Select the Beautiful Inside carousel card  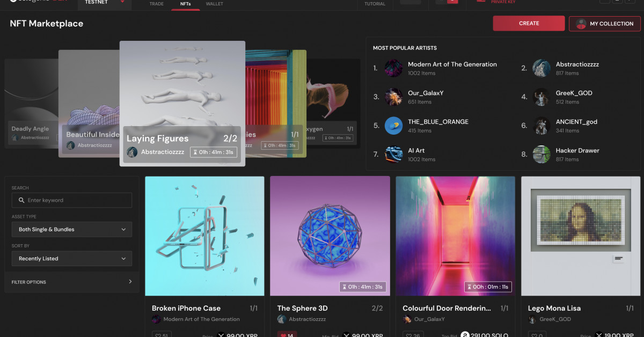click(89, 104)
